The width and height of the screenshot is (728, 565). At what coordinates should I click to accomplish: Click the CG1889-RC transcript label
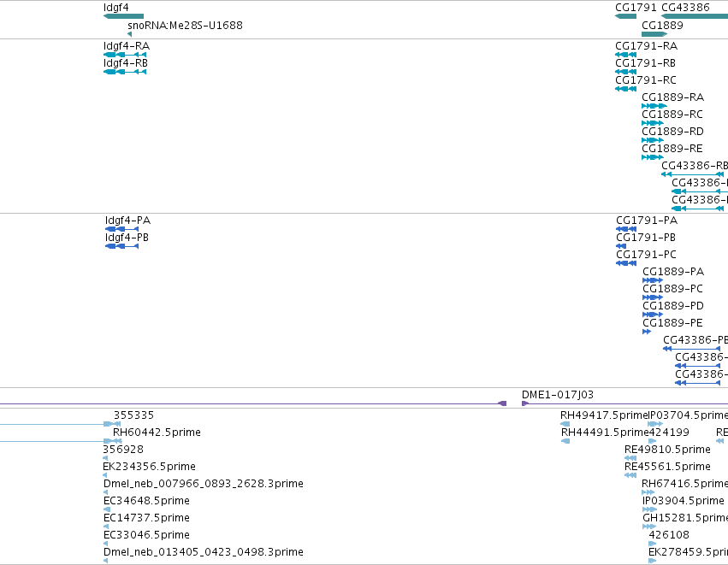click(x=672, y=115)
